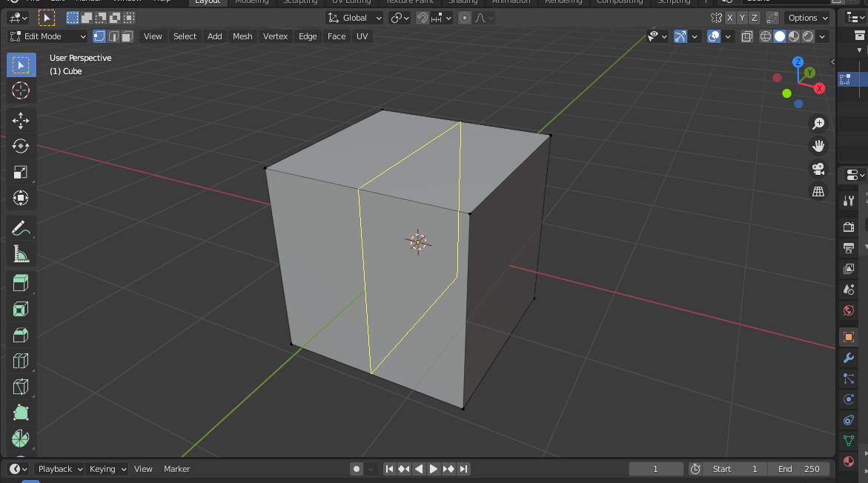Click the pan hand icon

[818, 146]
